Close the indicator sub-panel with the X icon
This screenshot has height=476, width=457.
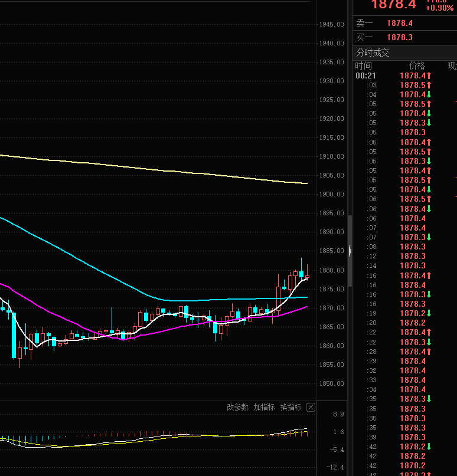(311, 407)
